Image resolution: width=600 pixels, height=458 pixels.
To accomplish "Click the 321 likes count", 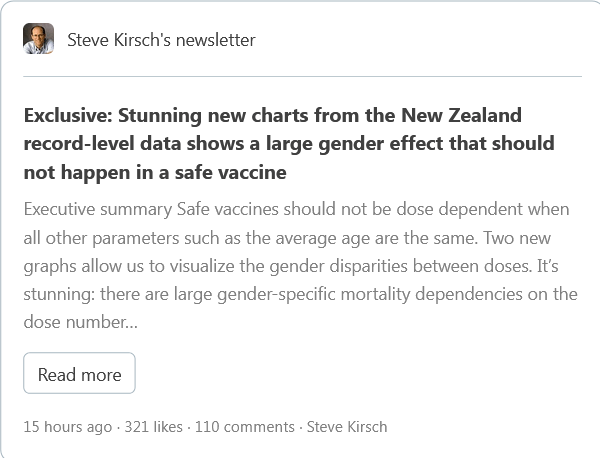I will tap(154, 426).
